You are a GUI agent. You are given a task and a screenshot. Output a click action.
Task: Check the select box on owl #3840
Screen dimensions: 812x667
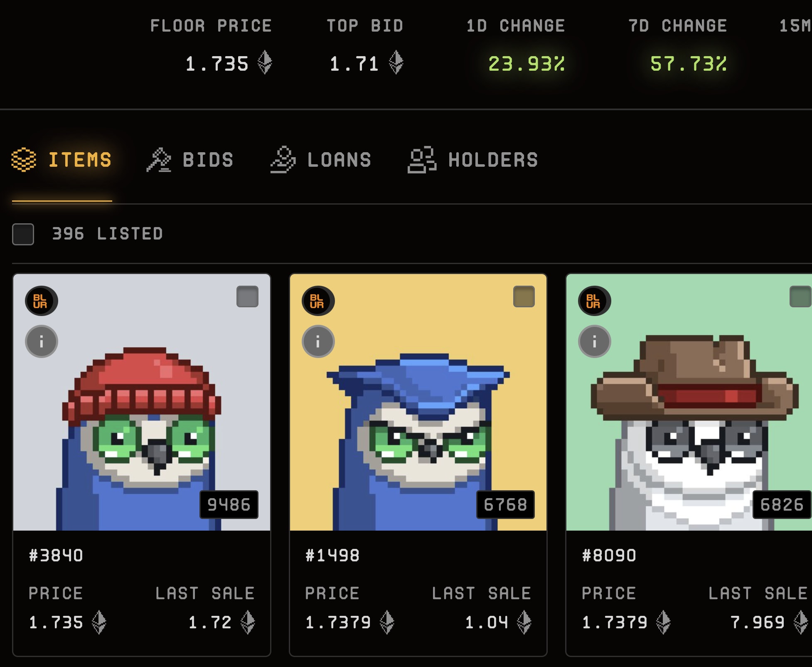[247, 296]
